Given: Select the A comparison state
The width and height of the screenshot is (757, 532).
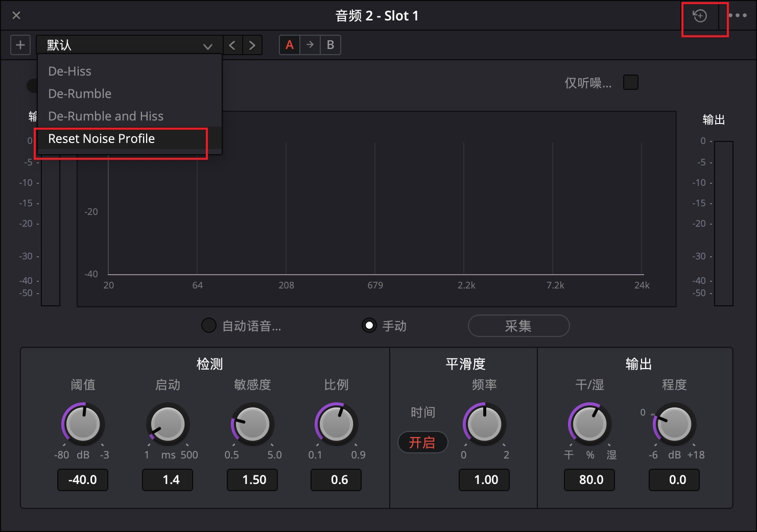Looking at the screenshot, I should pyautogui.click(x=290, y=45).
